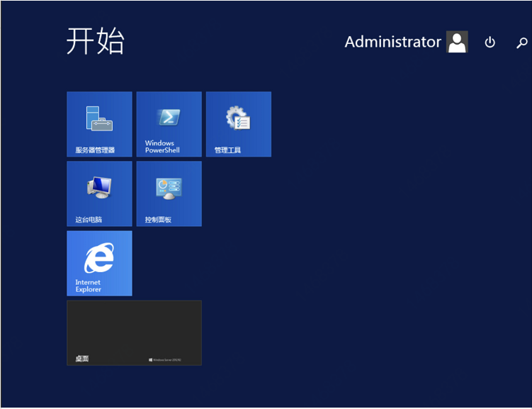The height and width of the screenshot is (409, 532).
Task: Open the 桌面 desktop tile
Action: coord(135,333)
